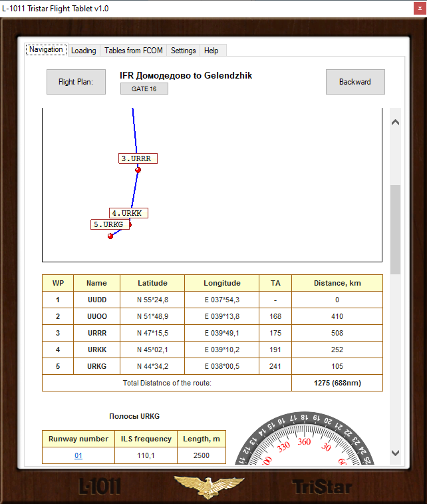Click the Backward button
This screenshot has width=427, height=504.
[x=355, y=82]
